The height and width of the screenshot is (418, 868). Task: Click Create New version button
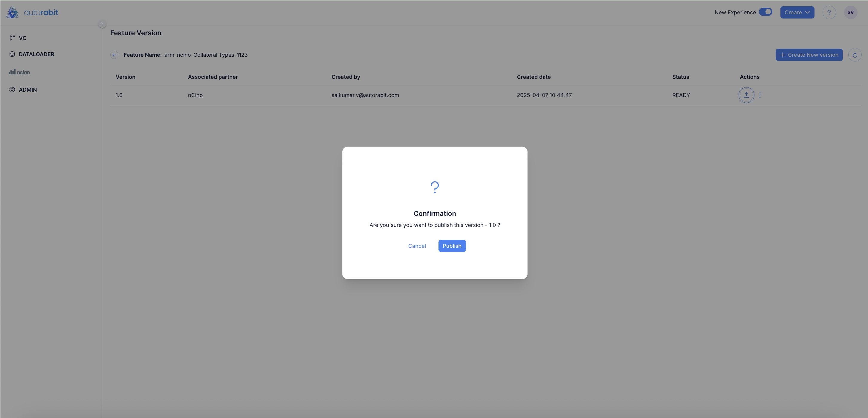[809, 55]
